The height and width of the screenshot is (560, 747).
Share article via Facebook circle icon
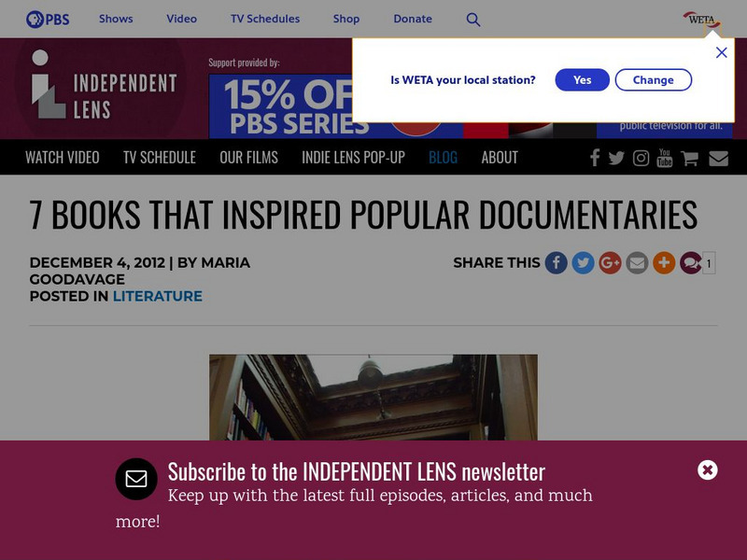tap(556, 263)
